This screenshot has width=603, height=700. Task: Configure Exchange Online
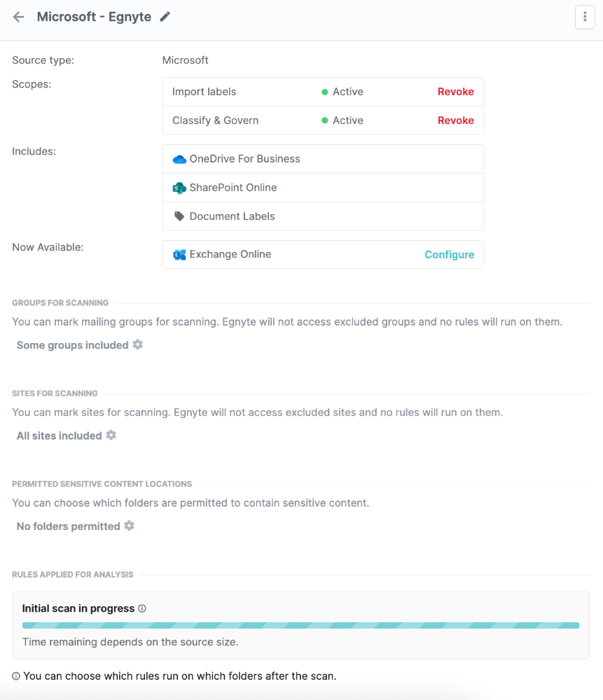[x=449, y=255]
